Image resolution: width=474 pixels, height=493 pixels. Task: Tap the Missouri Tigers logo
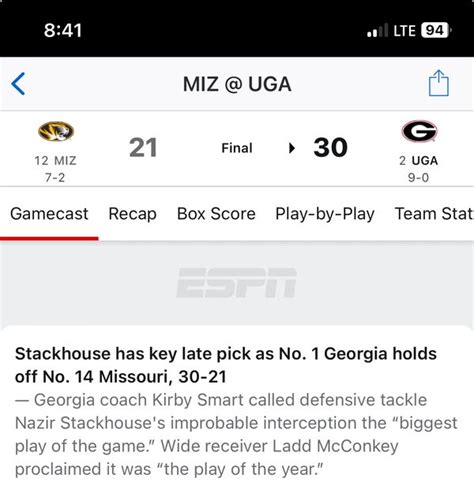pos(56,131)
